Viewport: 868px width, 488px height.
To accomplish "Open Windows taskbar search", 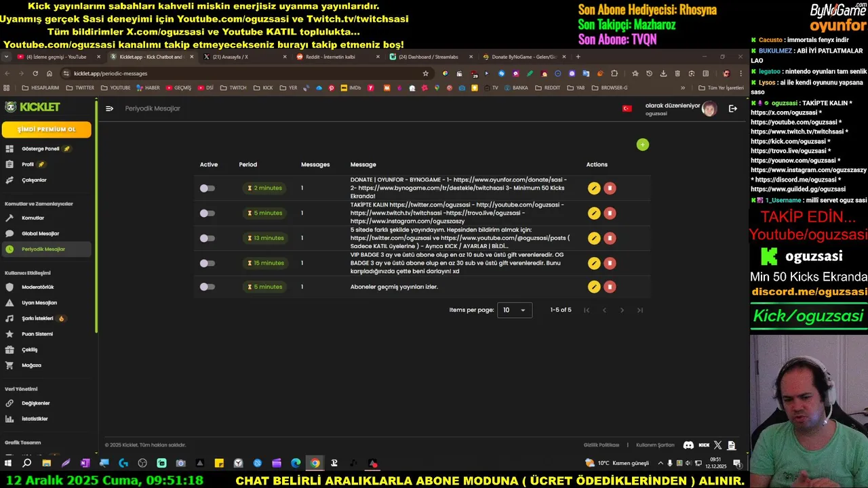I will [x=27, y=464].
